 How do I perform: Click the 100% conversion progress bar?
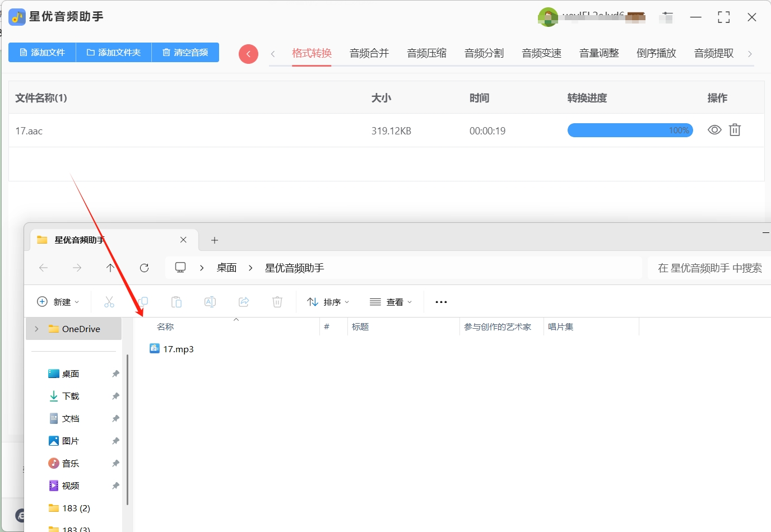coord(630,130)
